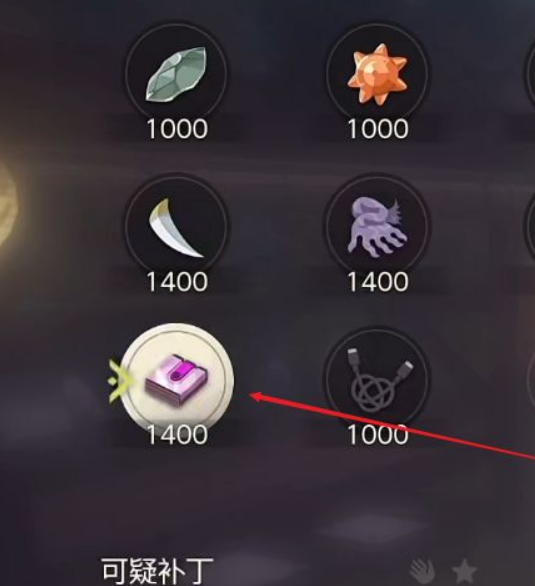Select the cut-off item slot beside the cable
Screen dimensions: 535x586
(530, 380)
